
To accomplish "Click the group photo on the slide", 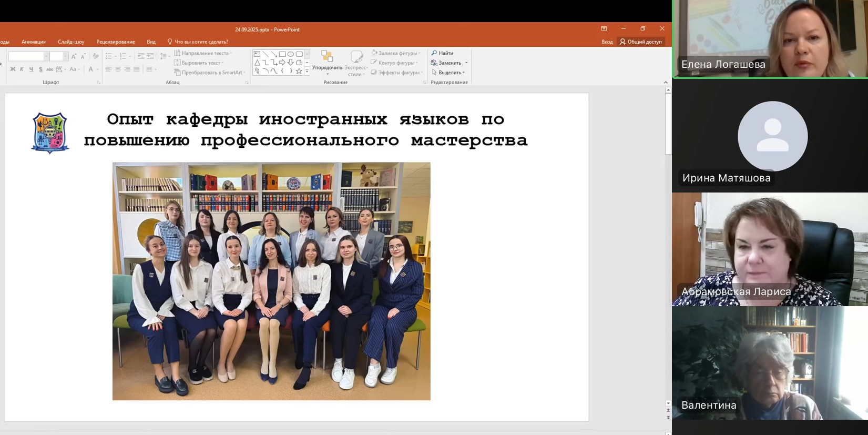I will (271, 281).
